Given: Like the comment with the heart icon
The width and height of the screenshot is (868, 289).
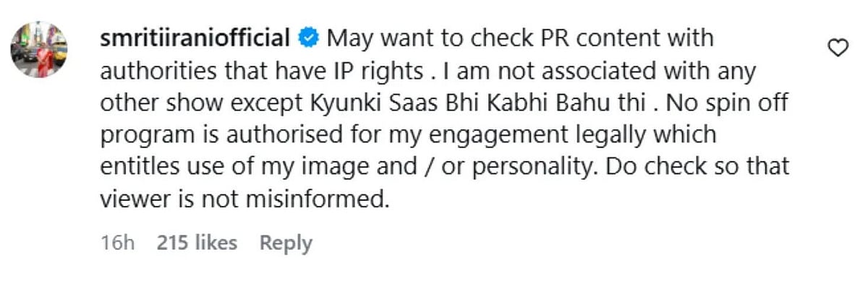Looking at the screenshot, I should (x=838, y=48).
